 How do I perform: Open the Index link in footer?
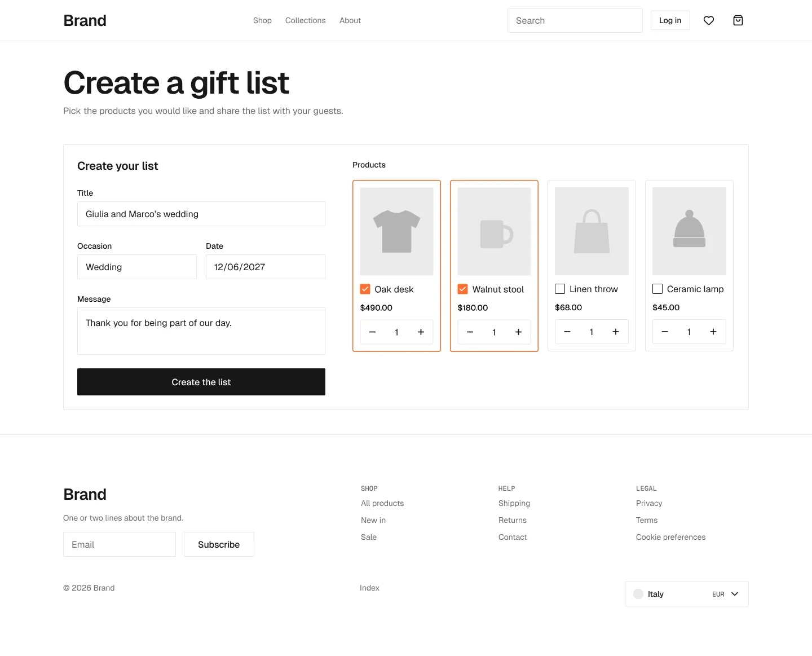(369, 588)
